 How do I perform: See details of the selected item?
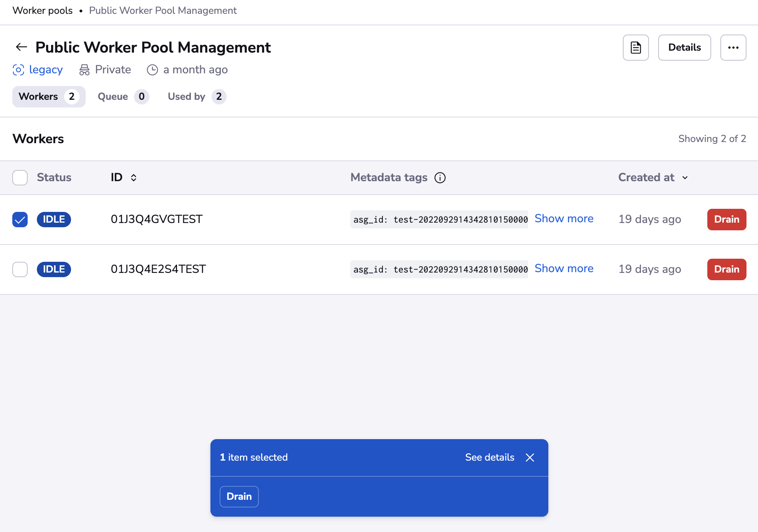pos(490,457)
